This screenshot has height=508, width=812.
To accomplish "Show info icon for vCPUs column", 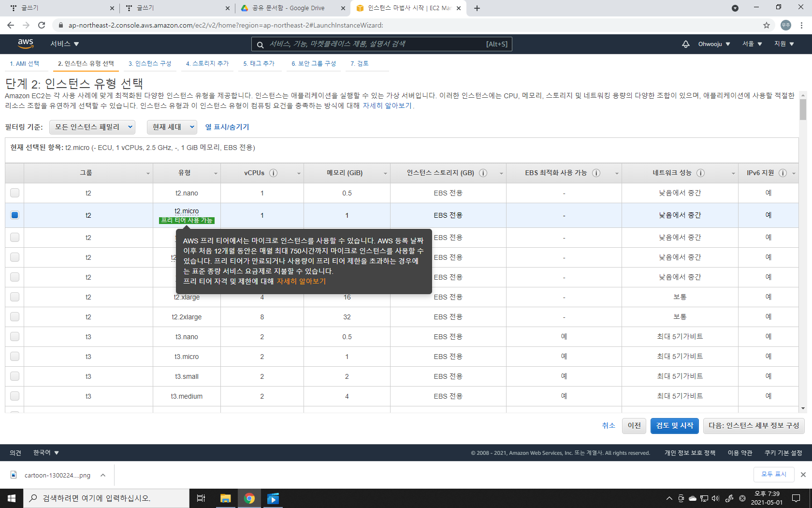I will coord(273,173).
